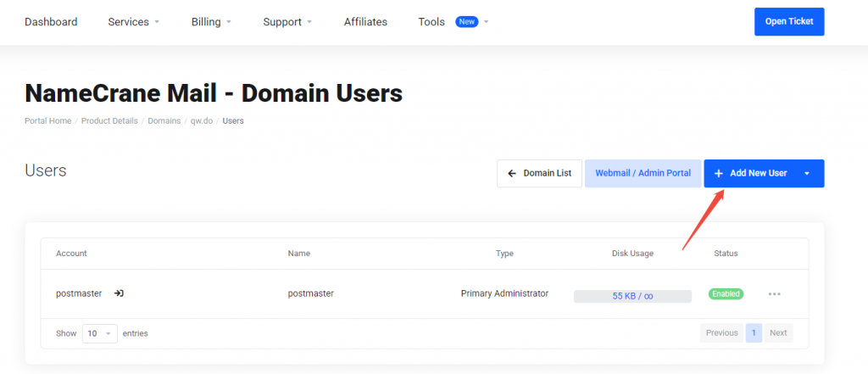
Task: Open the three-dot actions menu for postmaster
Action: click(x=774, y=294)
